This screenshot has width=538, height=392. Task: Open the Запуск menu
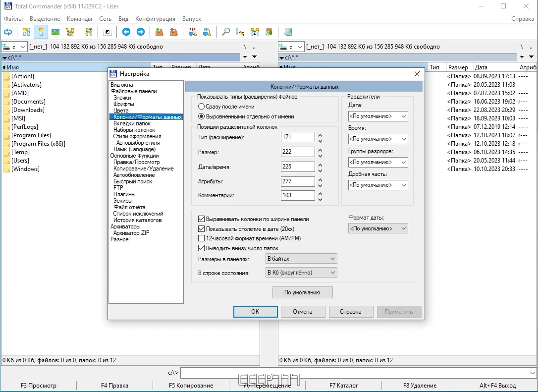click(x=191, y=18)
